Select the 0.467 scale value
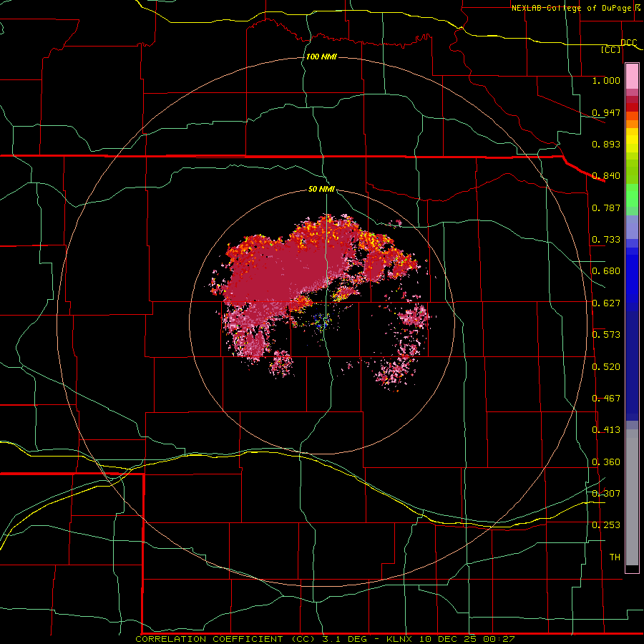 coord(606,399)
